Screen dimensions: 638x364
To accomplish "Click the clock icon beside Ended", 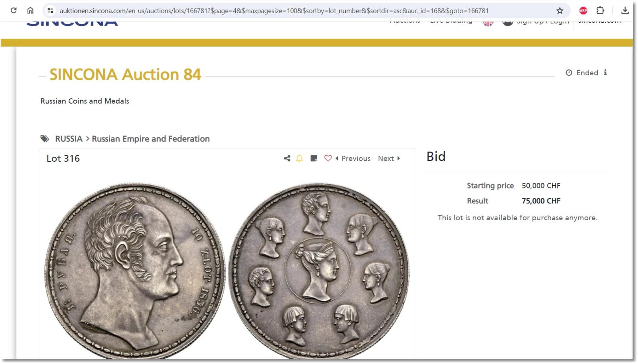I will click(x=569, y=72).
